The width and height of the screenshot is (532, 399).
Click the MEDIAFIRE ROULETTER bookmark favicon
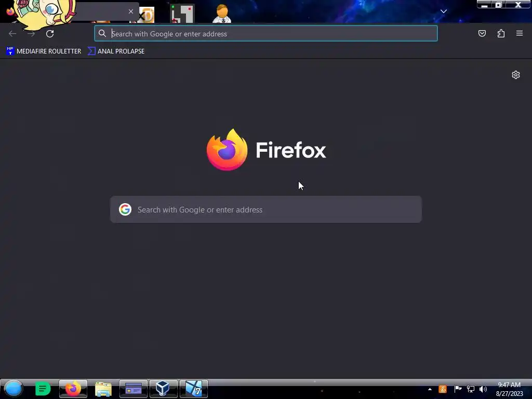pyautogui.click(x=10, y=51)
